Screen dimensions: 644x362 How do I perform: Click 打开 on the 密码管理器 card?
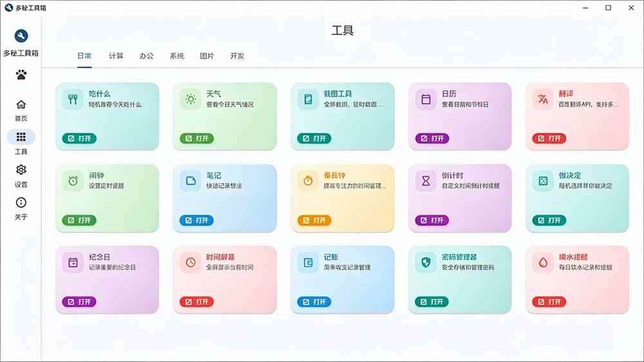click(432, 301)
